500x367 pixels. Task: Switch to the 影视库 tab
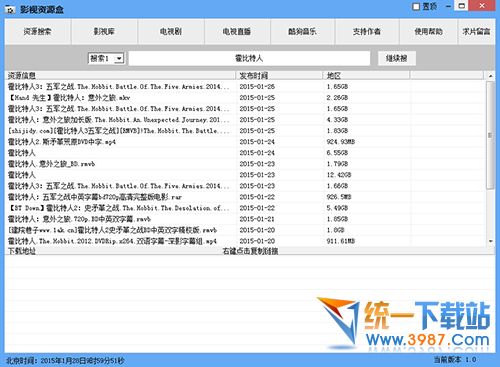[104, 32]
